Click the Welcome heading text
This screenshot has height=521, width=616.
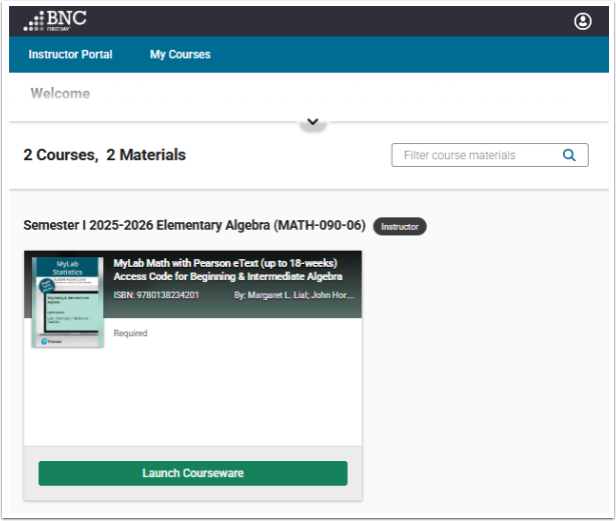[60, 94]
